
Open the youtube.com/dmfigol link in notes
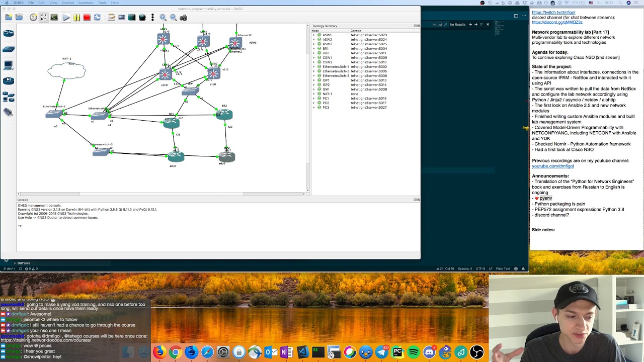coord(552,166)
